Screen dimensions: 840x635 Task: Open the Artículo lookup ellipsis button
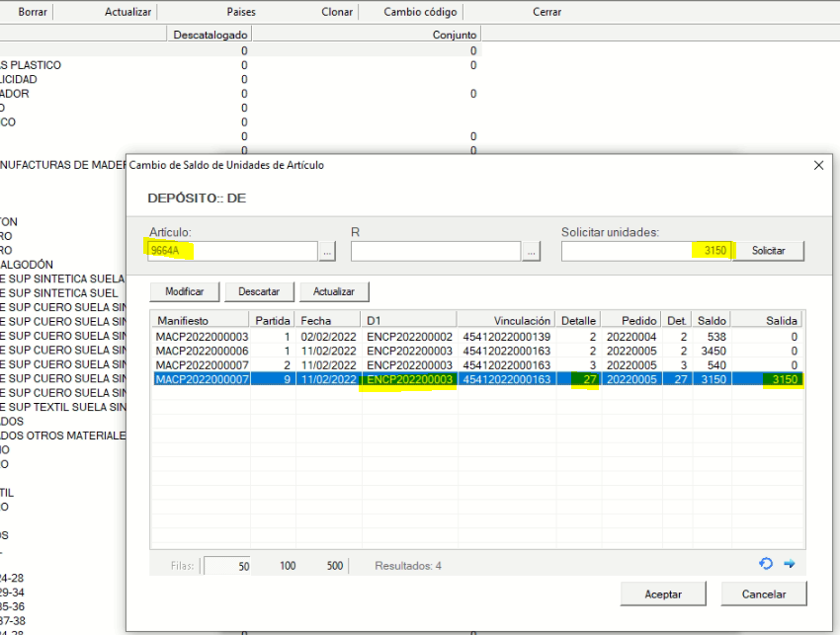point(328,251)
